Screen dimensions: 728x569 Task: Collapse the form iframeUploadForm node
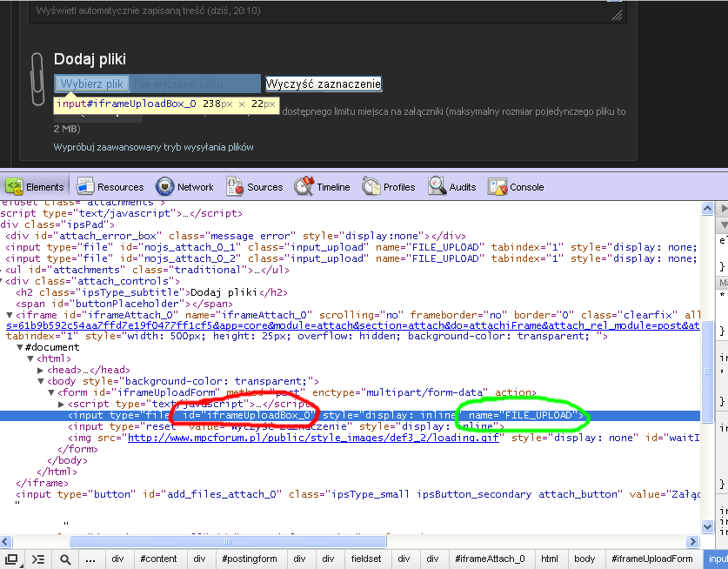pos(51,392)
